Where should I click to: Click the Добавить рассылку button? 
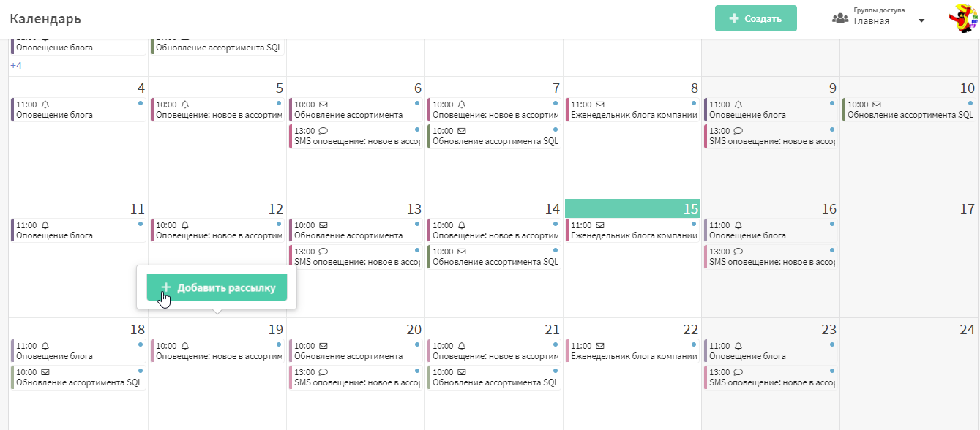tap(217, 288)
